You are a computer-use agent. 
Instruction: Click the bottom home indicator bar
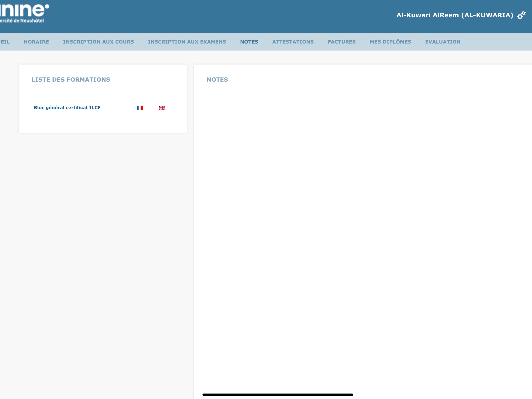pyautogui.click(x=277, y=395)
